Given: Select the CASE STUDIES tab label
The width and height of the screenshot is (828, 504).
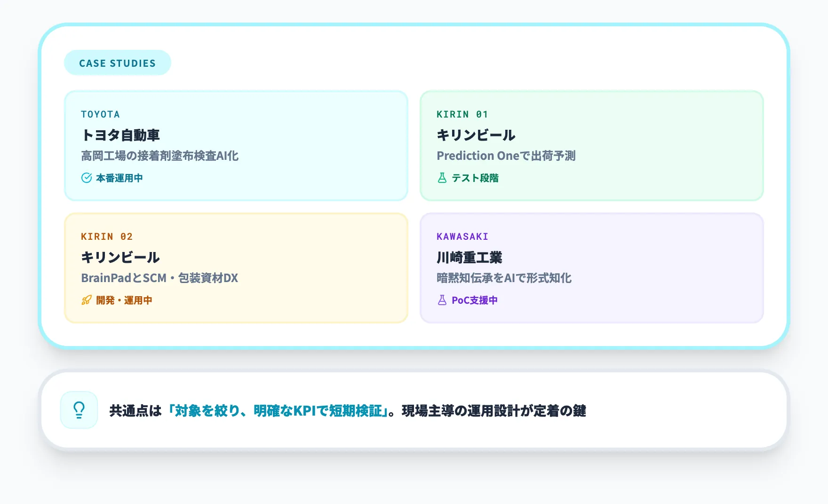Looking at the screenshot, I should pyautogui.click(x=117, y=63).
